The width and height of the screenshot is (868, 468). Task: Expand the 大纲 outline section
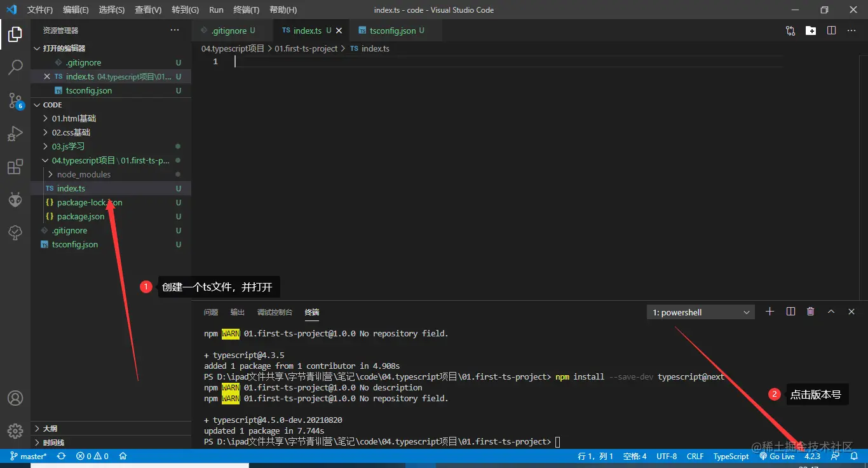(x=111, y=428)
